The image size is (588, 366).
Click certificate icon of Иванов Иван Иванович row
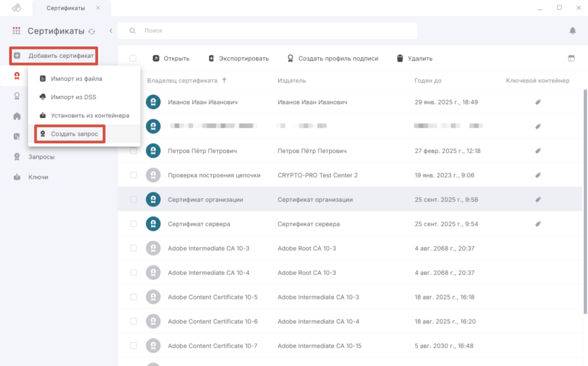(153, 102)
